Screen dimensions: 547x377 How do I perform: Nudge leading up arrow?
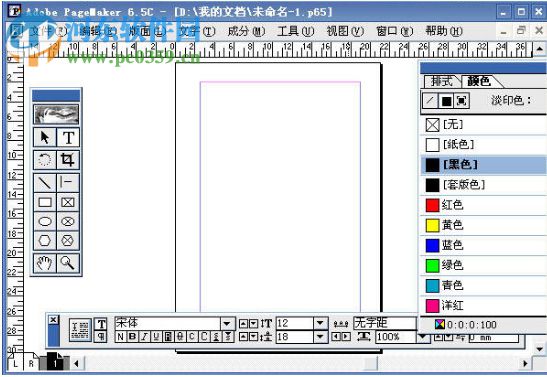coord(243,337)
